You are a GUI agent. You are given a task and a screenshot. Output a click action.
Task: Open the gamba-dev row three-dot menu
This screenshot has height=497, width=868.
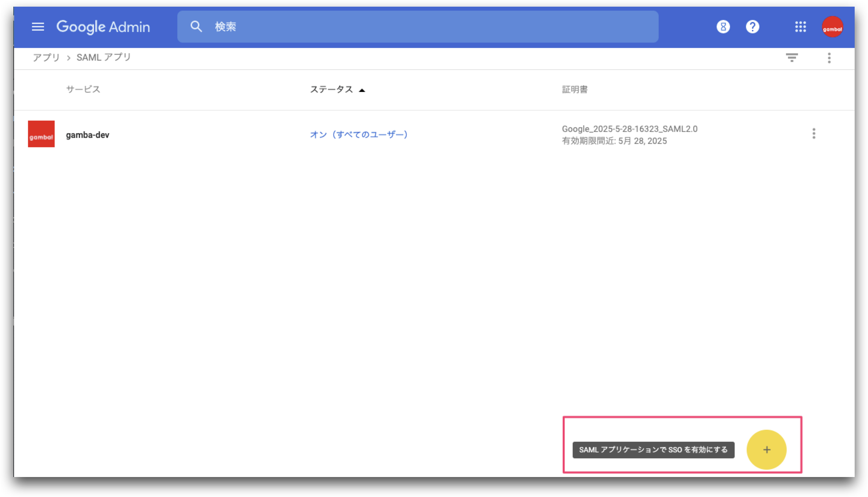click(x=814, y=134)
